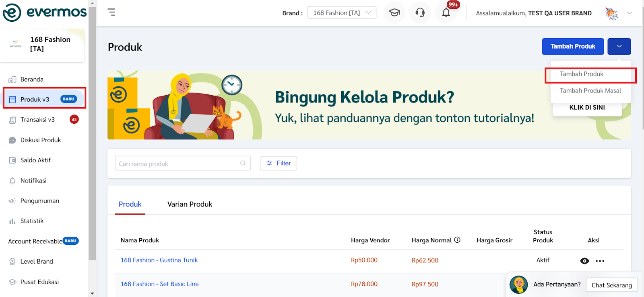Click the Harga Grosir column header

[x=495, y=240]
